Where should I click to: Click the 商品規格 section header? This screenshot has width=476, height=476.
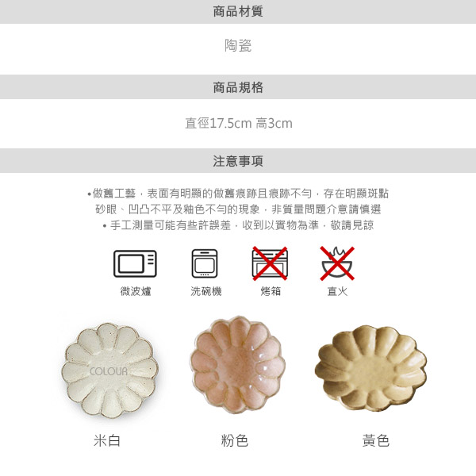pos(238,87)
